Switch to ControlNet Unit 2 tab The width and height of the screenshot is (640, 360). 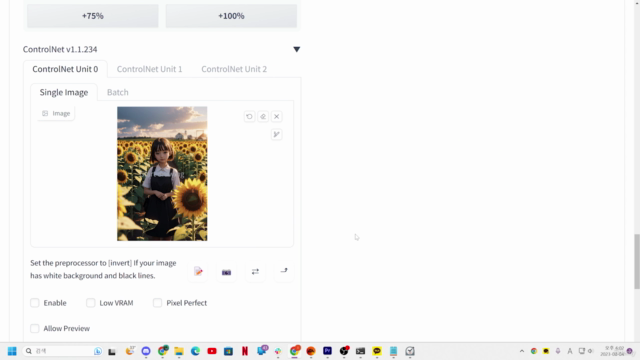click(x=234, y=69)
